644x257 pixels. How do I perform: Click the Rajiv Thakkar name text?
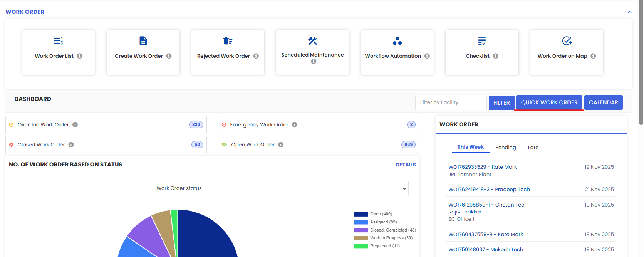tap(465, 212)
